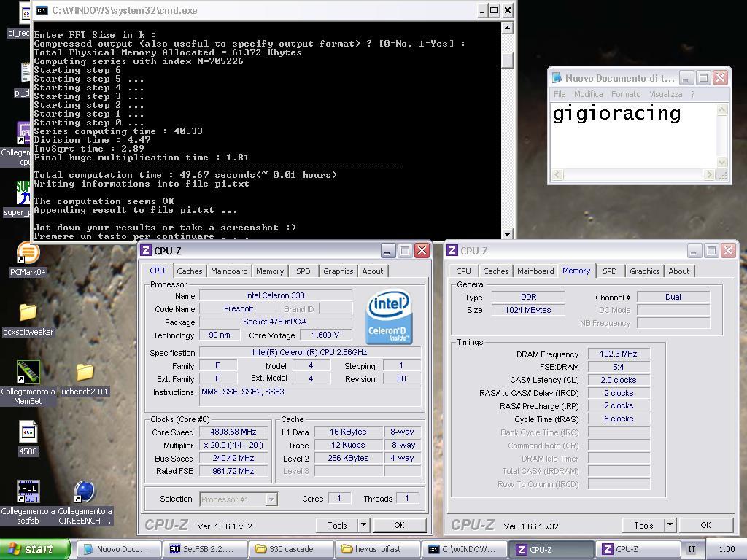Screen dimensions: 747x560
Task: Select the DRAM Frequency value 192.3 MHz
Action: point(619,354)
